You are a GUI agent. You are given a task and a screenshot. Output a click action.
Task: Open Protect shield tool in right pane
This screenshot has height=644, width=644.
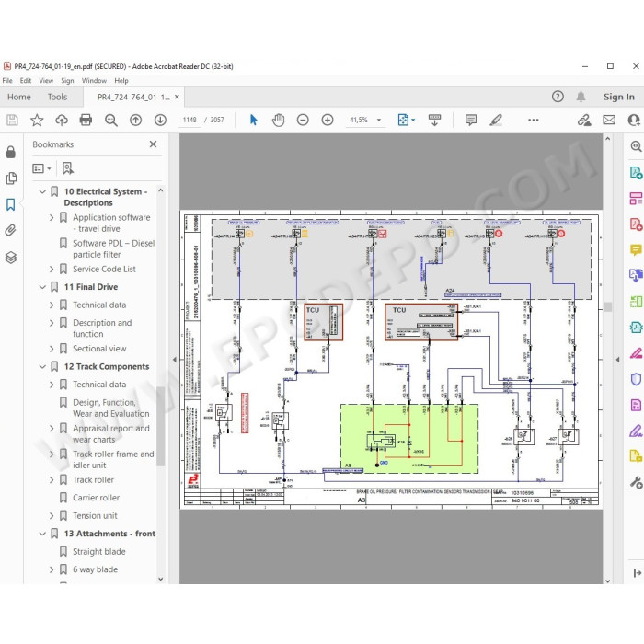point(636,379)
